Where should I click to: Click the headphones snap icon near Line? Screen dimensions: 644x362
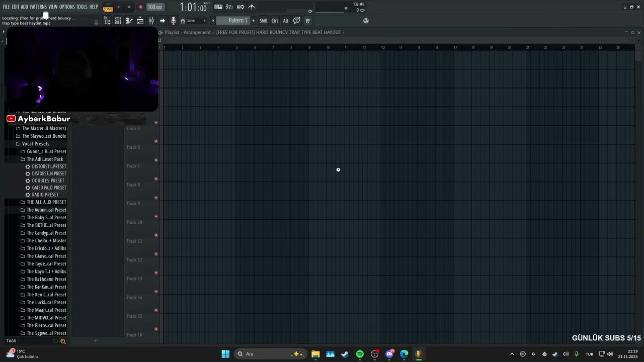coord(183,21)
